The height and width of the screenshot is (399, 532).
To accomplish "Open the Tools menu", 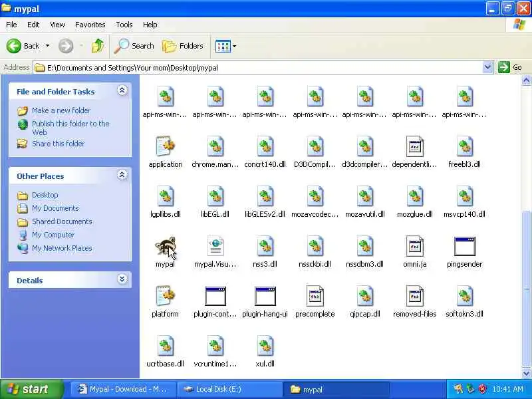I will 124,25.
